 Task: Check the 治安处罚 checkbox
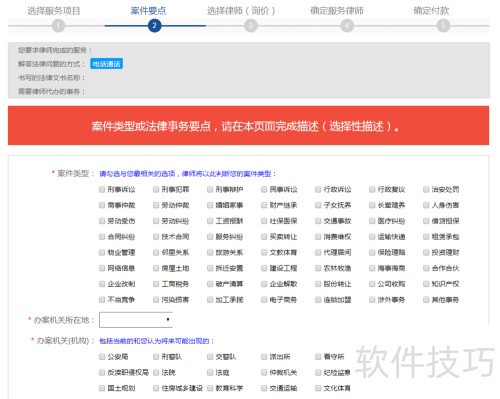tap(426, 189)
